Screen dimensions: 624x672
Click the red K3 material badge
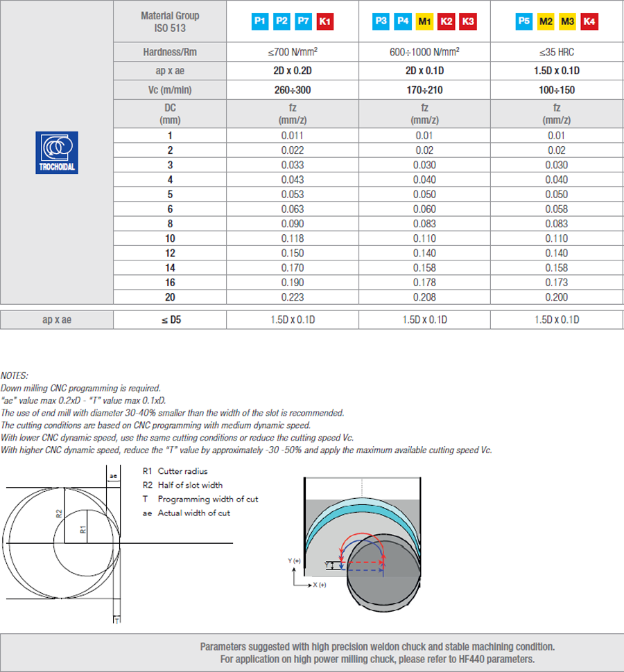pos(468,22)
